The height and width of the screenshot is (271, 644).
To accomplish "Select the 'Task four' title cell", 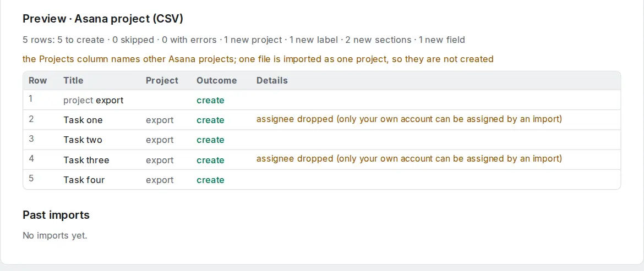I will pos(84,180).
